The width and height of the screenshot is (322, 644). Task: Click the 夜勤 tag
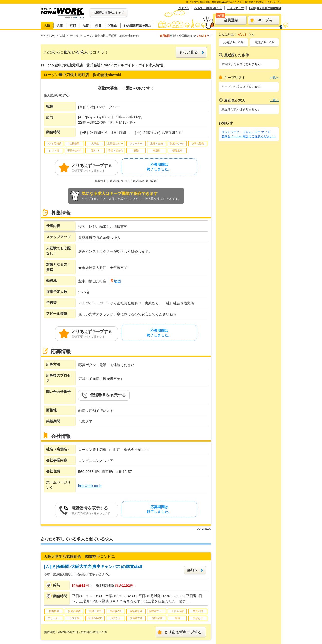pyautogui.click(x=136, y=151)
